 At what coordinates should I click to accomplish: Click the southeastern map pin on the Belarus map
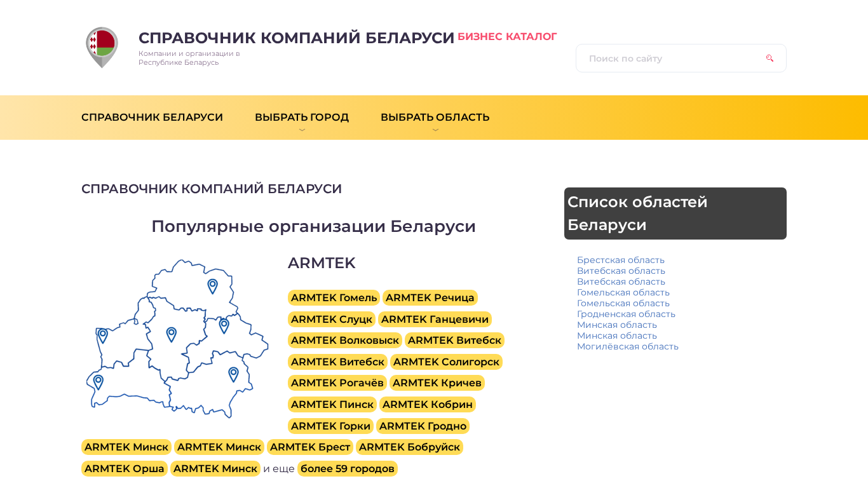233,375
